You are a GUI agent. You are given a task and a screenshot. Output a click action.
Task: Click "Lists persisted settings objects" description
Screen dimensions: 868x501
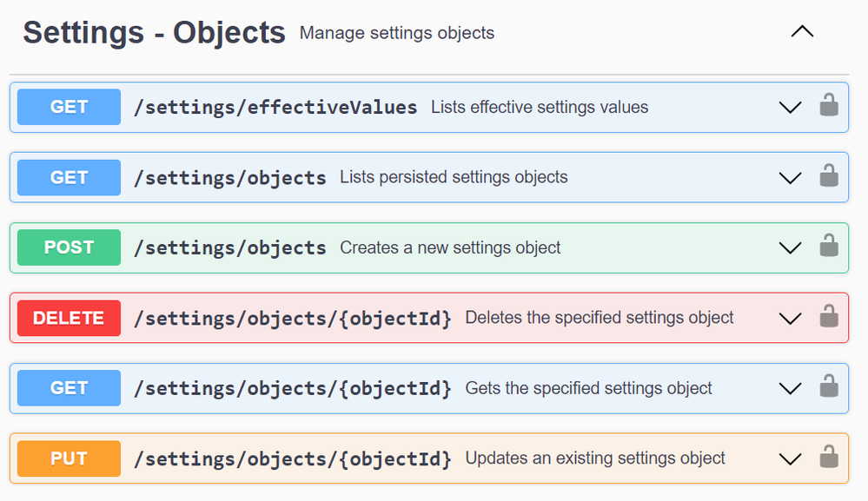(x=454, y=177)
